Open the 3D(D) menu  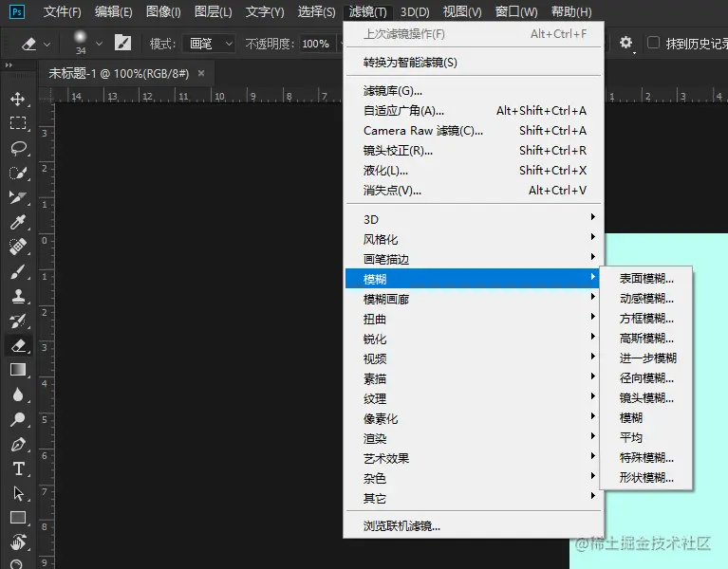415,12
